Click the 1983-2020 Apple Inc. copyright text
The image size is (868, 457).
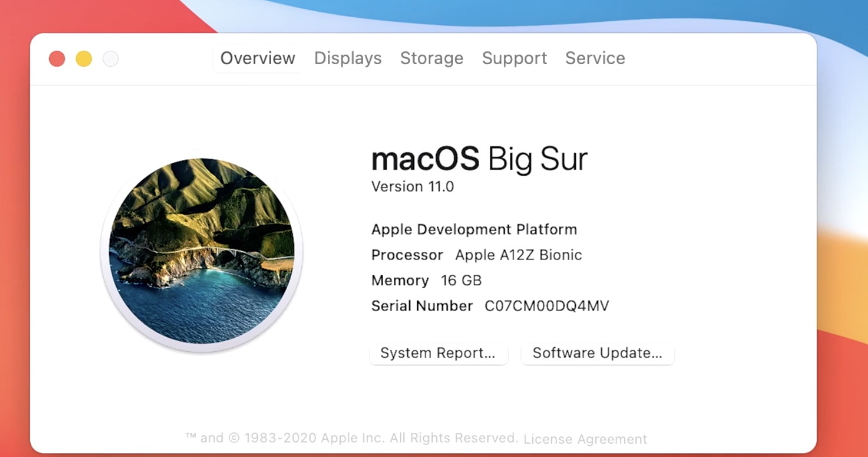351,438
